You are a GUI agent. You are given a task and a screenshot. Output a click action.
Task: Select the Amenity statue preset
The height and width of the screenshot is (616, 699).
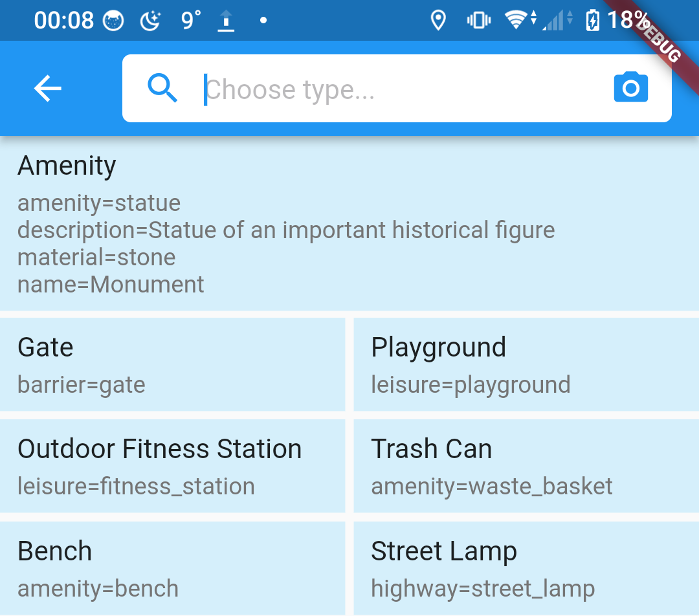(x=349, y=224)
